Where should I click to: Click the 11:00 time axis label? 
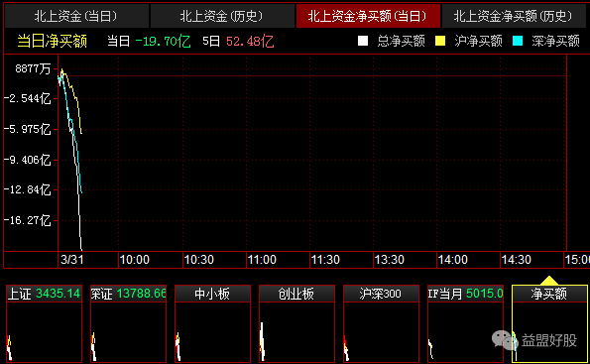(x=262, y=260)
